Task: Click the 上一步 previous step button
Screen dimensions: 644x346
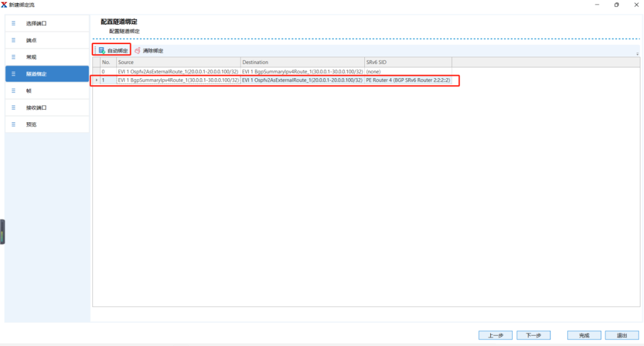Action: pyautogui.click(x=496, y=335)
